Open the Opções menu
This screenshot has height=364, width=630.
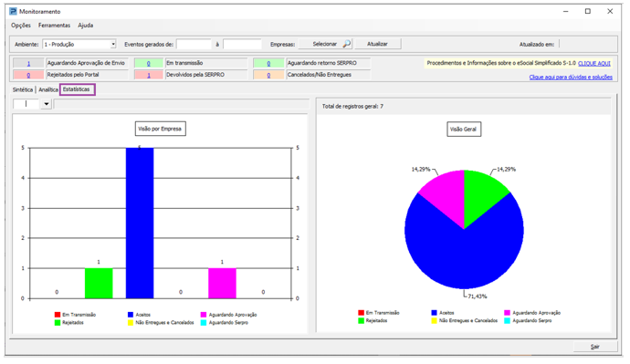[21, 26]
